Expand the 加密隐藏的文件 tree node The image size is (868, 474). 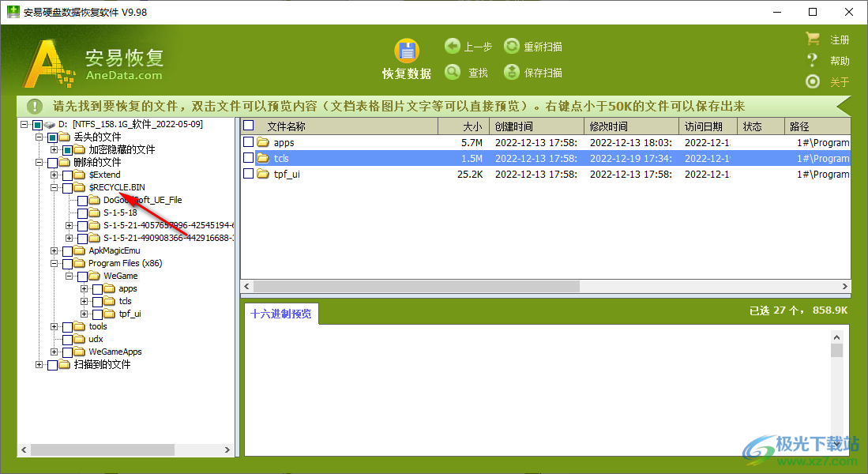point(54,149)
